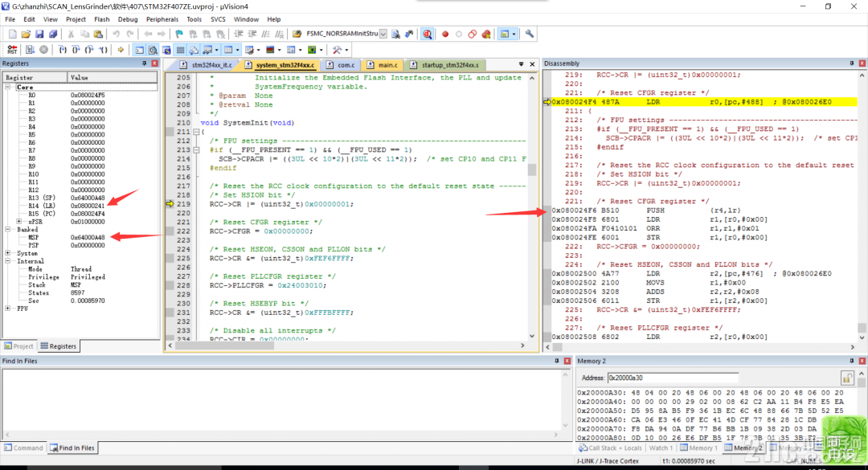Open the Call Stack + Locals tab
The height and width of the screenshot is (470, 868).
point(610,448)
